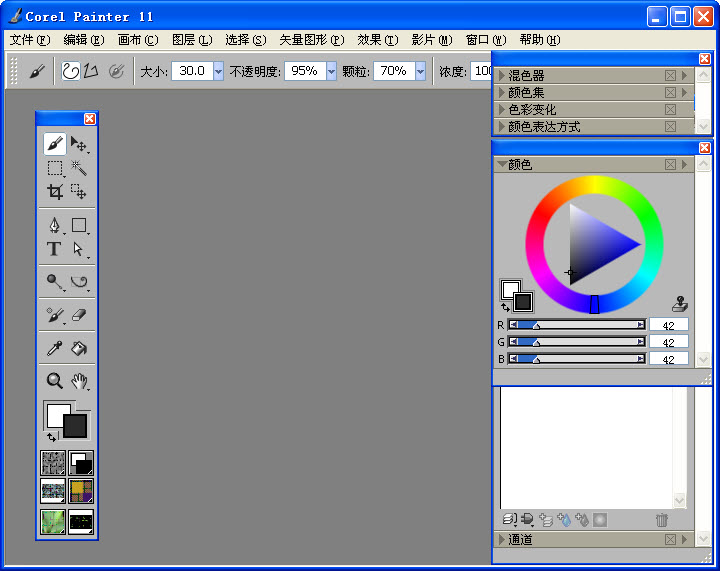Open the weave selector thumbnail
The width and height of the screenshot is (720, 571).
(81, 491)
